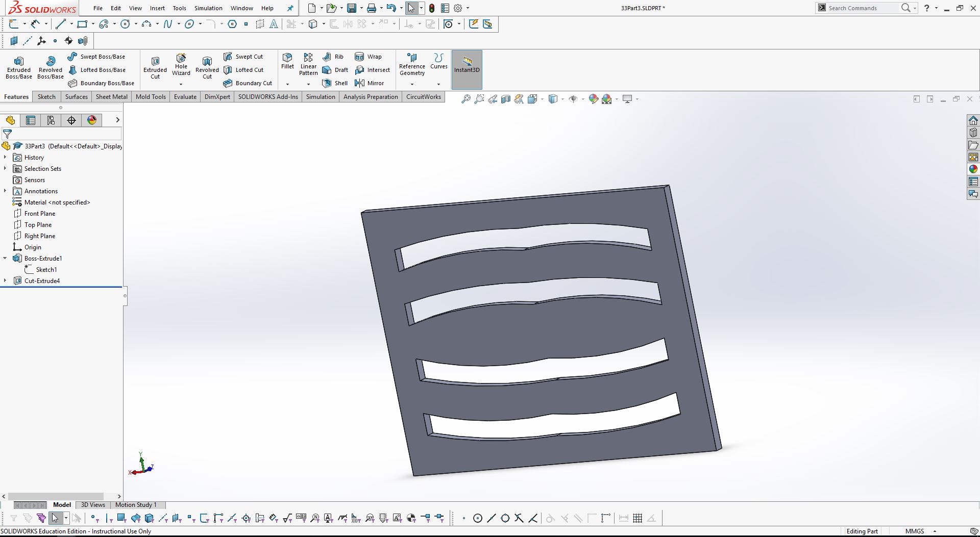Switch to the Sketch tab

46,97
